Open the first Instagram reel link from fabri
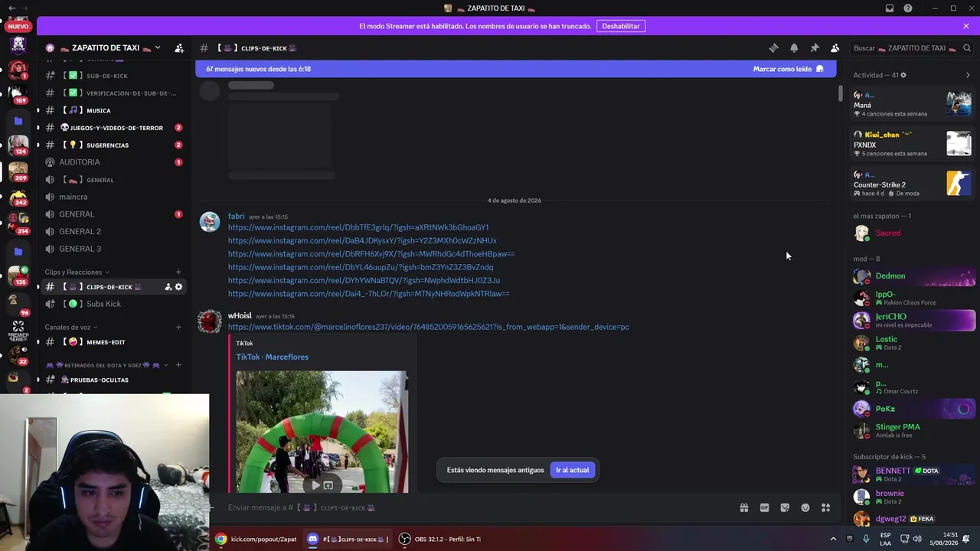The width and height of the screenshot is (980, 551). (x=358, y=227)
